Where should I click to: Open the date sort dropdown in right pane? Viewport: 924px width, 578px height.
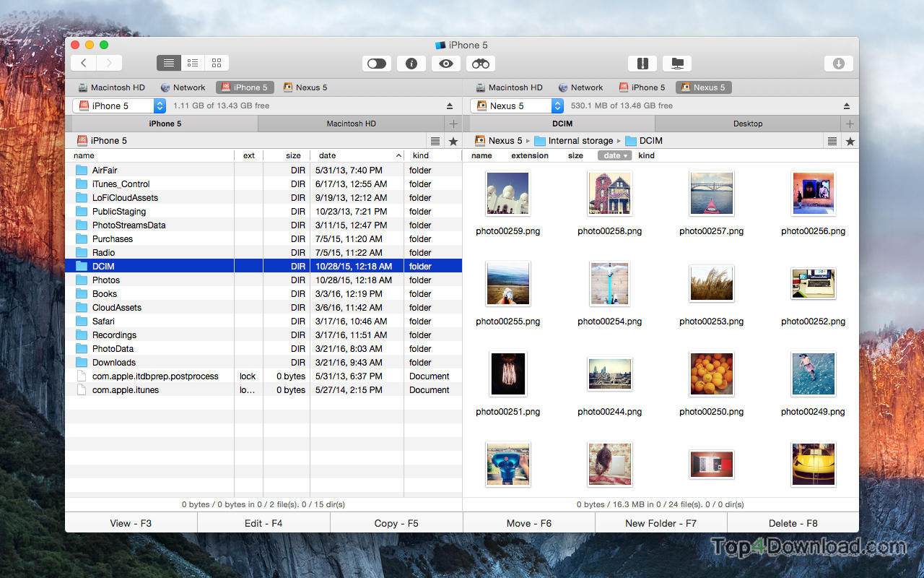(614, 155)
